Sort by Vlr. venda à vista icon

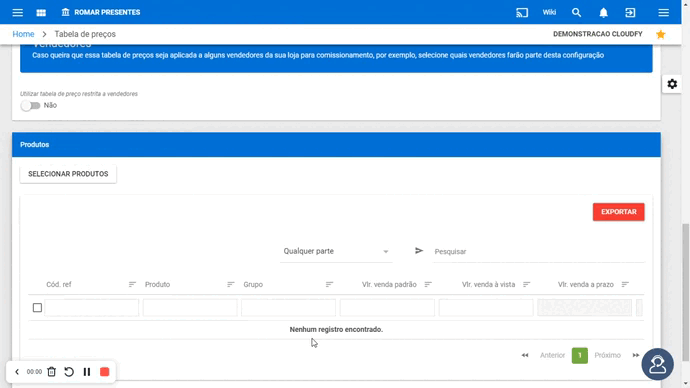(526, 285)
